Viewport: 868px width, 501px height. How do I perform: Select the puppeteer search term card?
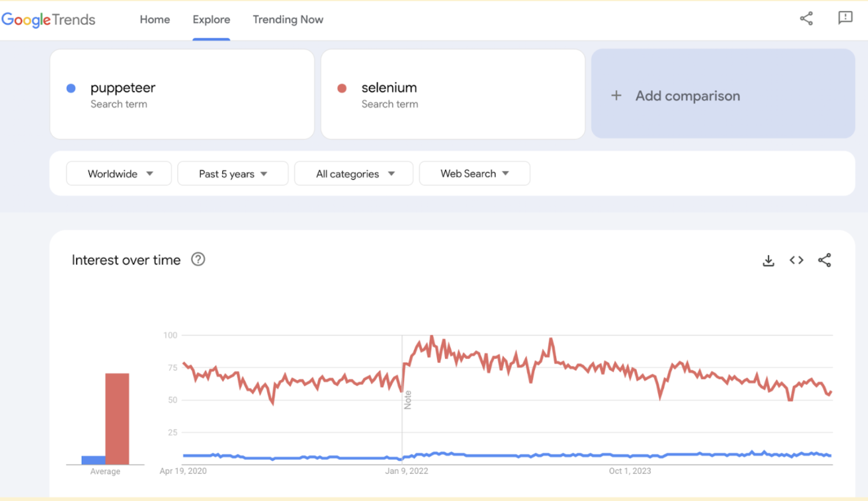[x=182, y=94]
